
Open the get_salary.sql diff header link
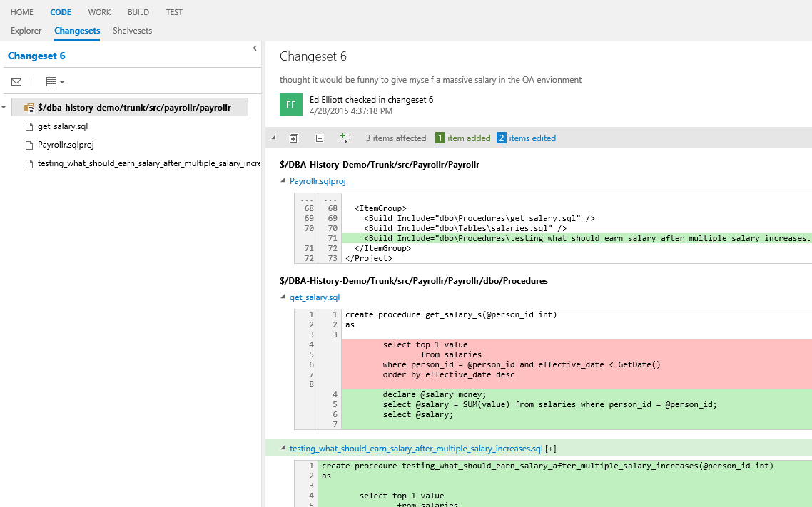(315, 297)
